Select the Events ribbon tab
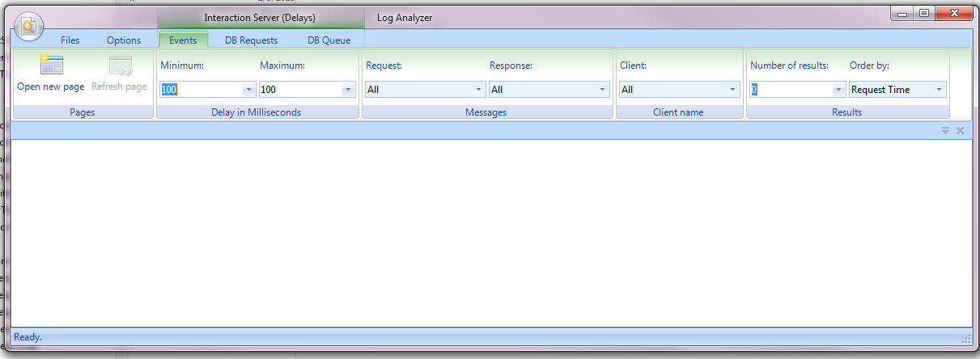This screenshot has width=980, height=359. coord(183,40)
